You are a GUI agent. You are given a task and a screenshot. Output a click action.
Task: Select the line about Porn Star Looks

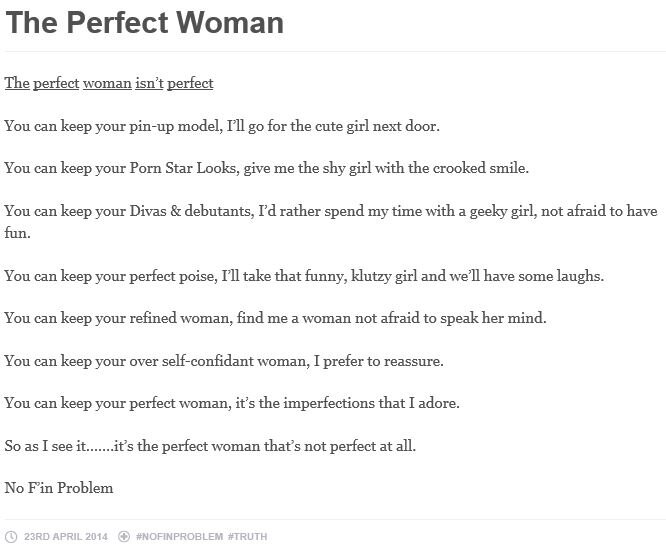(266, 168)
